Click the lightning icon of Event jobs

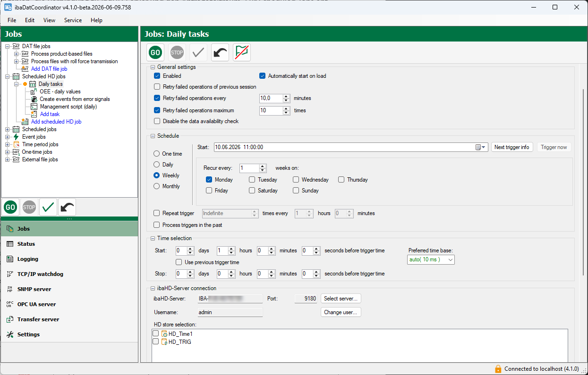tap(17, 137)
